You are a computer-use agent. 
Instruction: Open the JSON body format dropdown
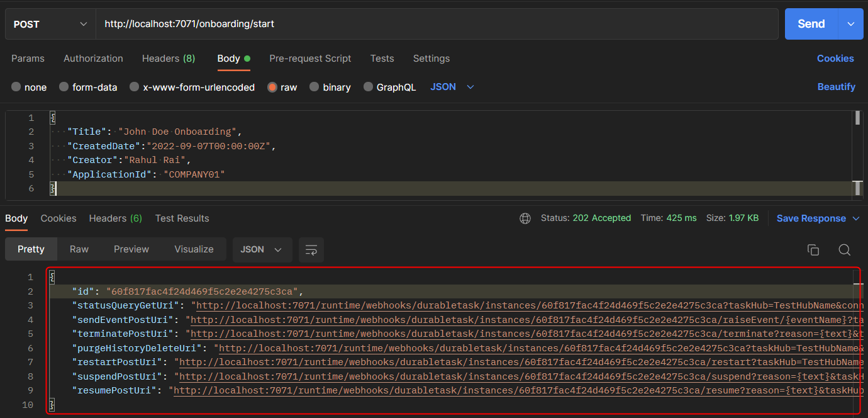tap(452, 87)
